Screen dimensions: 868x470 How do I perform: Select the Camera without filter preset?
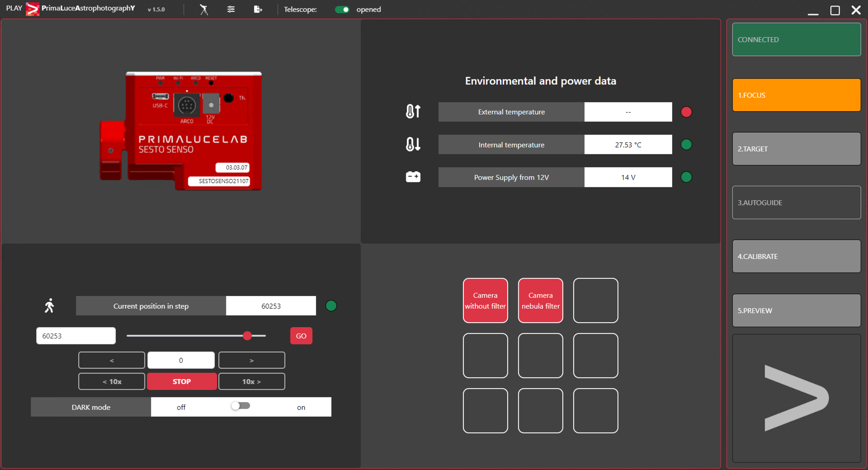coord(486,301)
